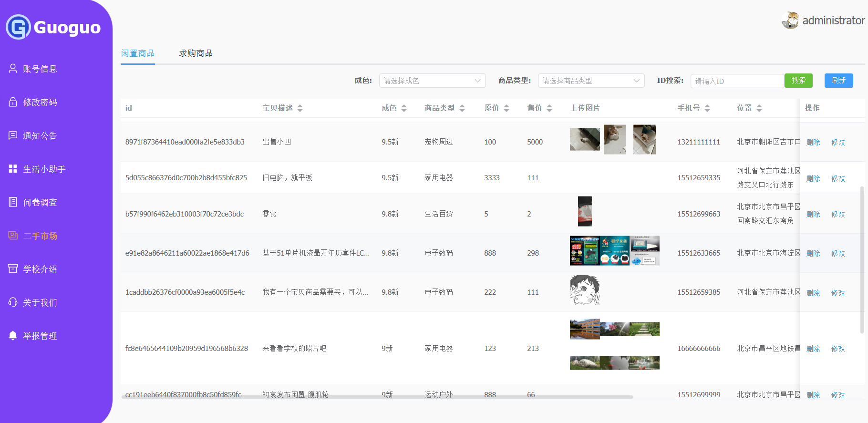Click the grid icon for 生活小助手
The width and height of the screenshot is (868, 423).
tap(13, 169)
